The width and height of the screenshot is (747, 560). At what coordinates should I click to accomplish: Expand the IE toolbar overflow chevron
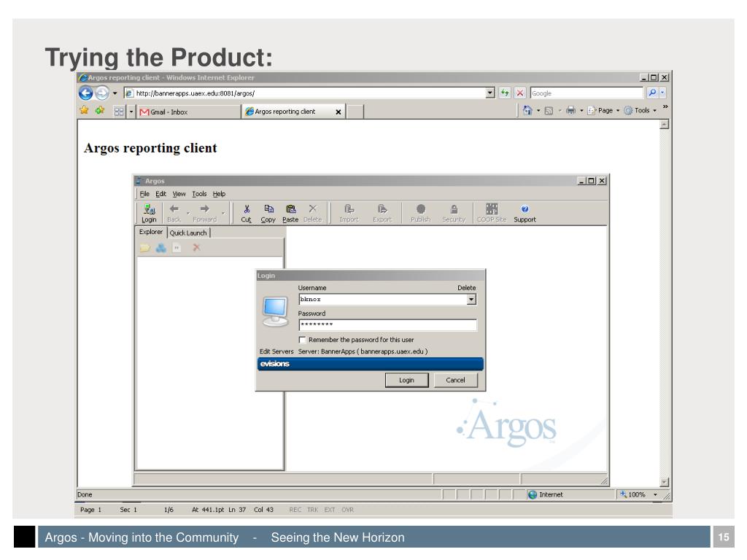click(x=665, y=106)
